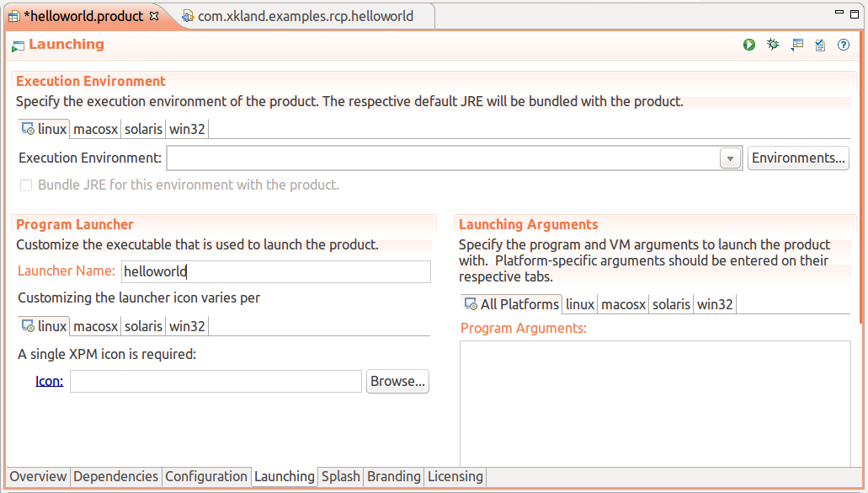Image resolution: width=868 pixels, height=493 pixels.
Task: Open the Branding page tab
Action: [x=393, y=477]
